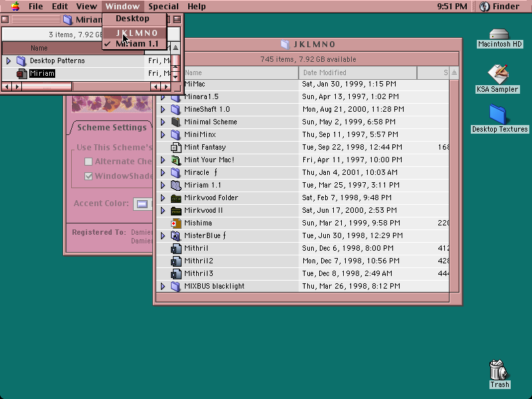Image resolution: width=532 pixels, height=399 pixels.
Task: Click the Mithril scheme file icon
Action: [176, 248]
